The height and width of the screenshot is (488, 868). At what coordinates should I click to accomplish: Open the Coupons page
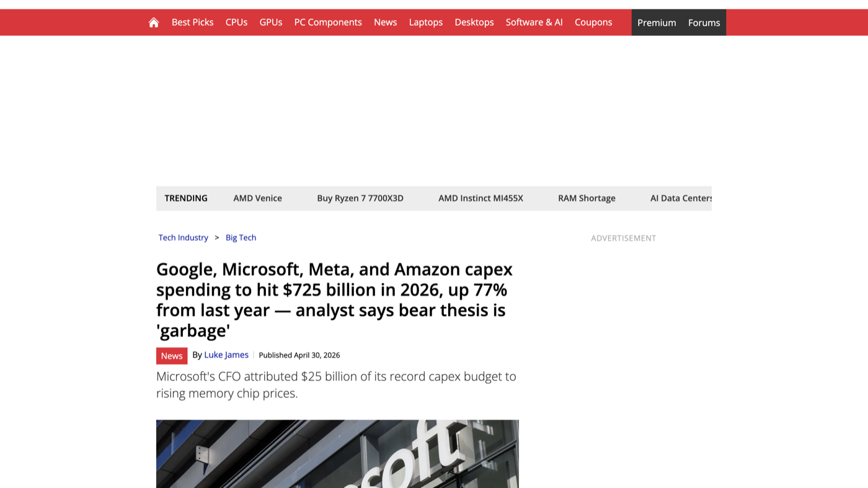tap(593, 22)
